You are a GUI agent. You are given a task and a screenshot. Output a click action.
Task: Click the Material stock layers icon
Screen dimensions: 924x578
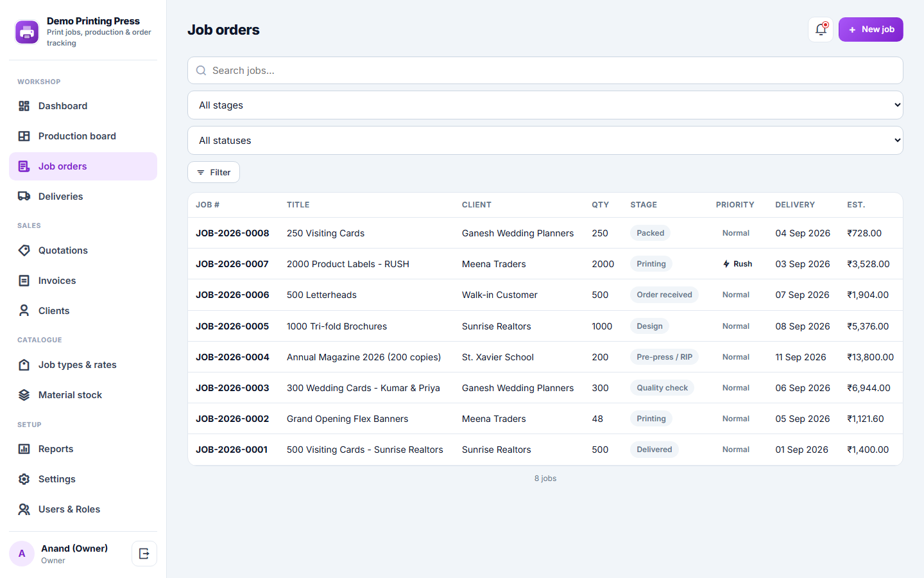[x=24, y=395]
